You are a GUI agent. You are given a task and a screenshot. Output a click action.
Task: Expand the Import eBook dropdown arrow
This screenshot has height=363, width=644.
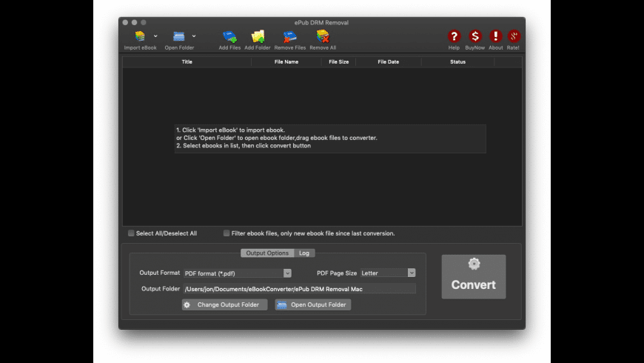click(155, 36)
